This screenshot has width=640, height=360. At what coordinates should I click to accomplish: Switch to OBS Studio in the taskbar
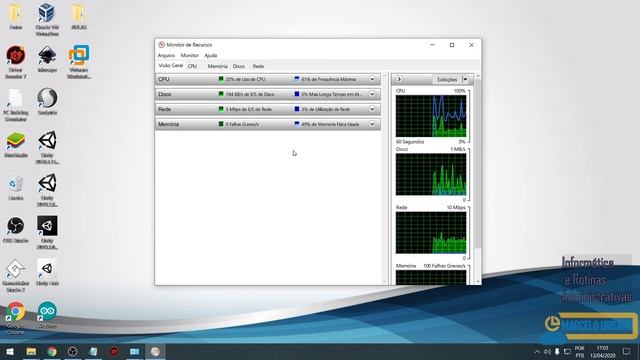click(73, 351)
